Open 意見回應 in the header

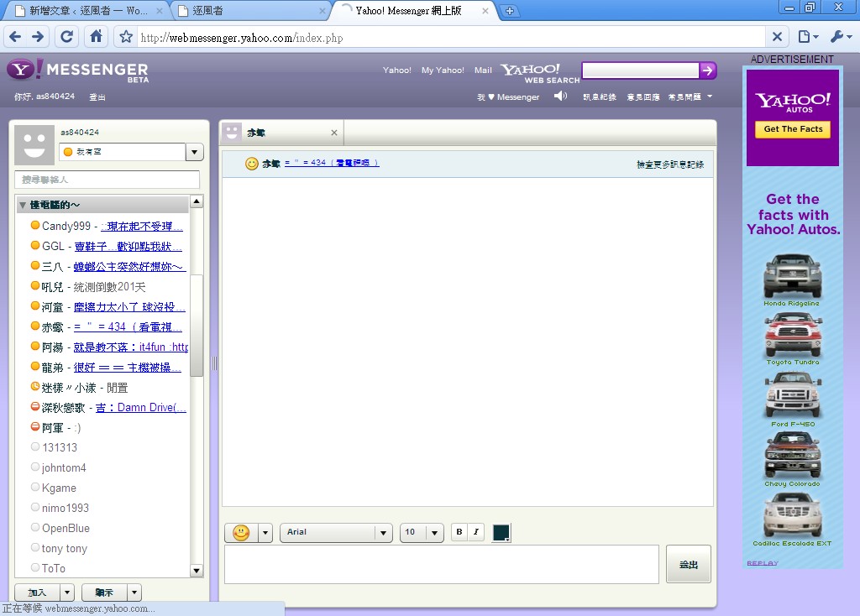click(642, 97)
